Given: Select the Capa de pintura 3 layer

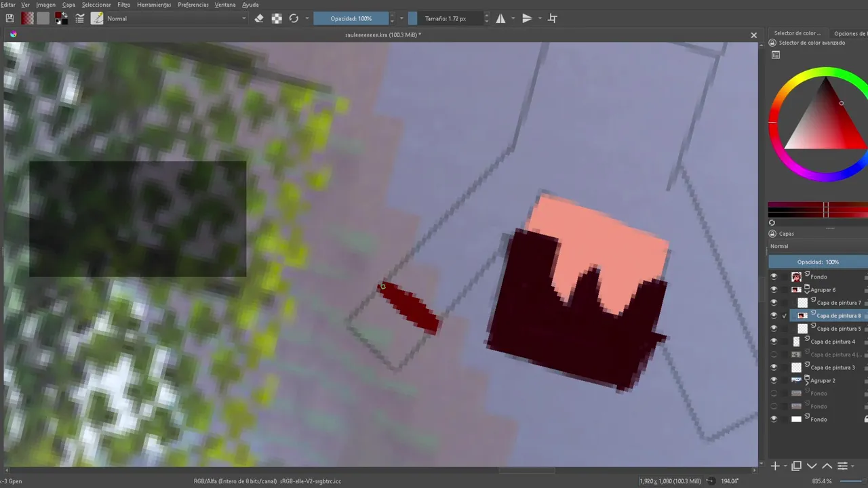Looking at the screenshot, I should pos(833,367).
